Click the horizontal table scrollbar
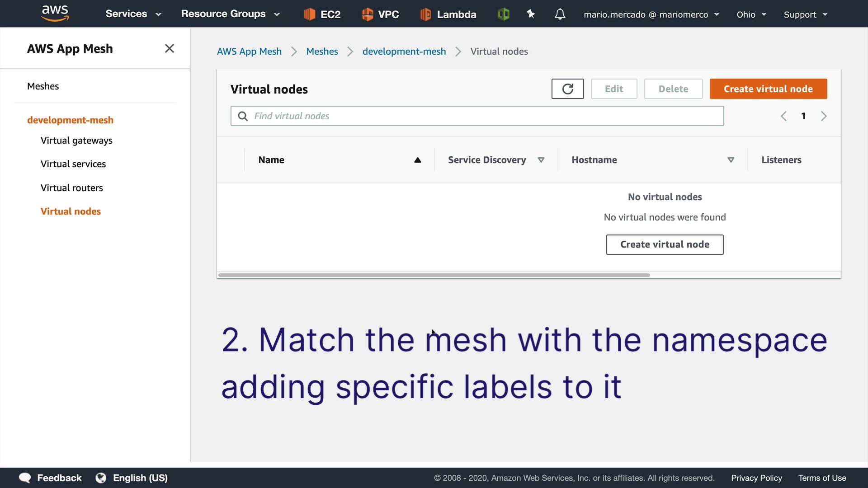 pos(434,275)
